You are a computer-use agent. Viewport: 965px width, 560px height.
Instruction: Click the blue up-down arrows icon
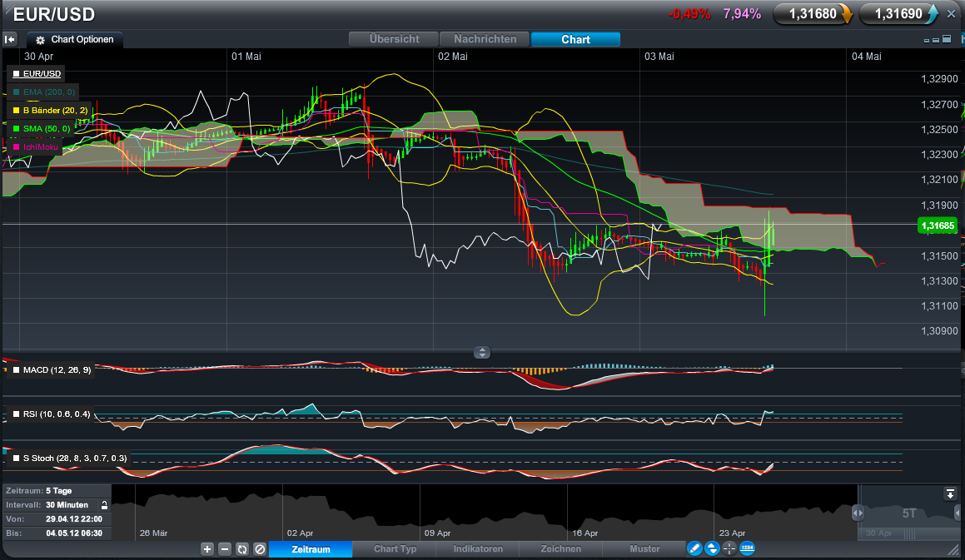pyautogui.click(x=712, y=548)
